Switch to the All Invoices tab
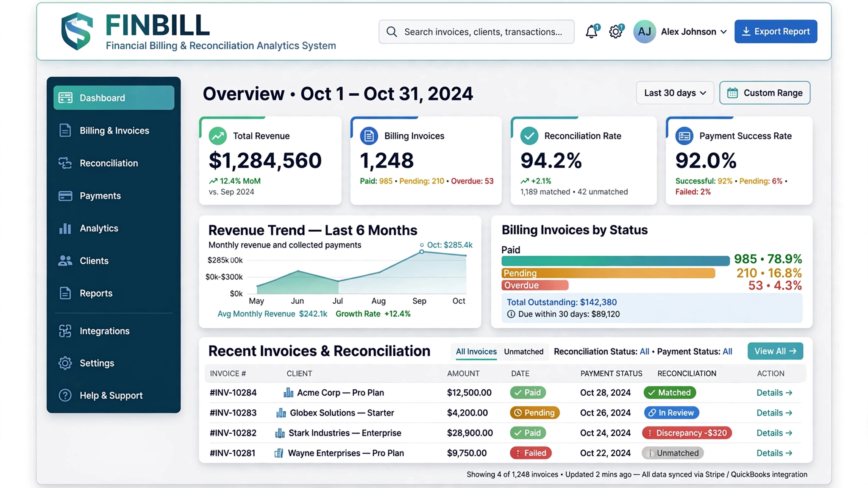 476,352
